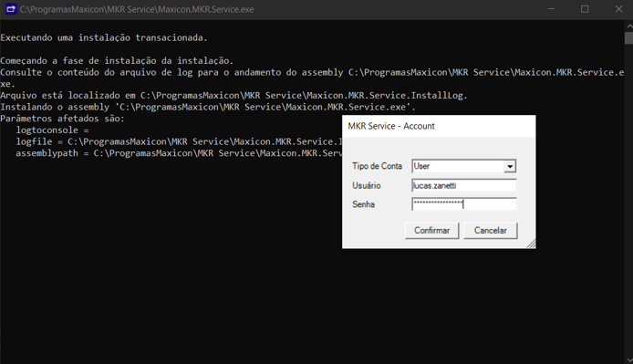Click the Tipo de Conta label
Viewport: 633px width, 364px height.
pos(377,166)
